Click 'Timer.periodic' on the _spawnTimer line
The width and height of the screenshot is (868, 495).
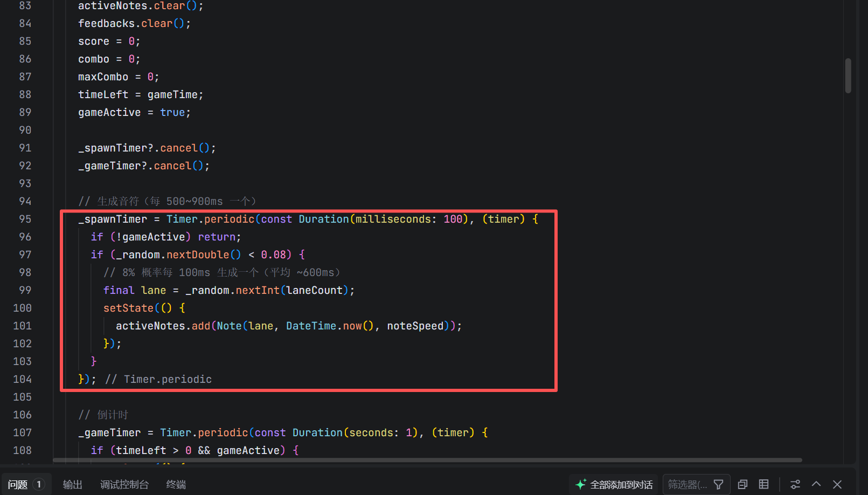click(x=210, y=219)
